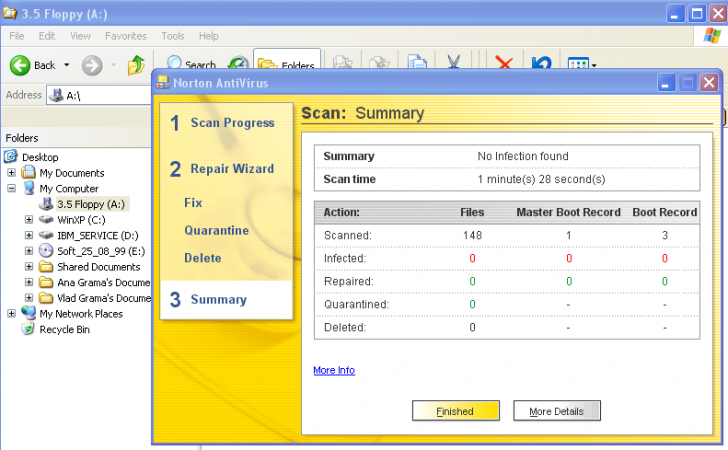This screenshot has height=450, width=728.
Task: Click the WinXP (C:) drive icon
Action: (46, 219)
